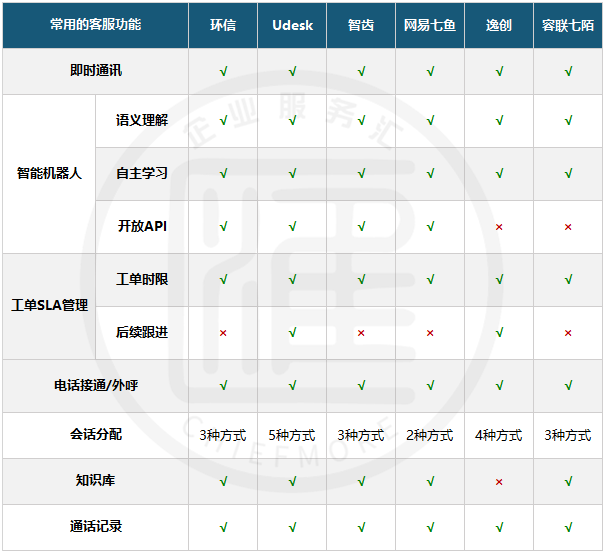Click the check mark for 智齿 自主学习
This screenshot has height=553, width=605.
pyautogui.click(x=361, y=173)
